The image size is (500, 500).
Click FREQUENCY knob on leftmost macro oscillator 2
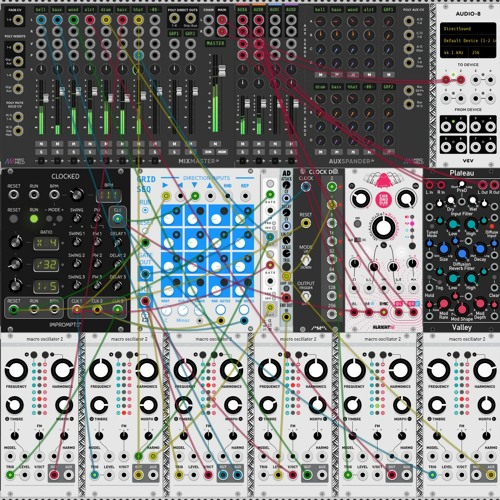pos(16,370)
